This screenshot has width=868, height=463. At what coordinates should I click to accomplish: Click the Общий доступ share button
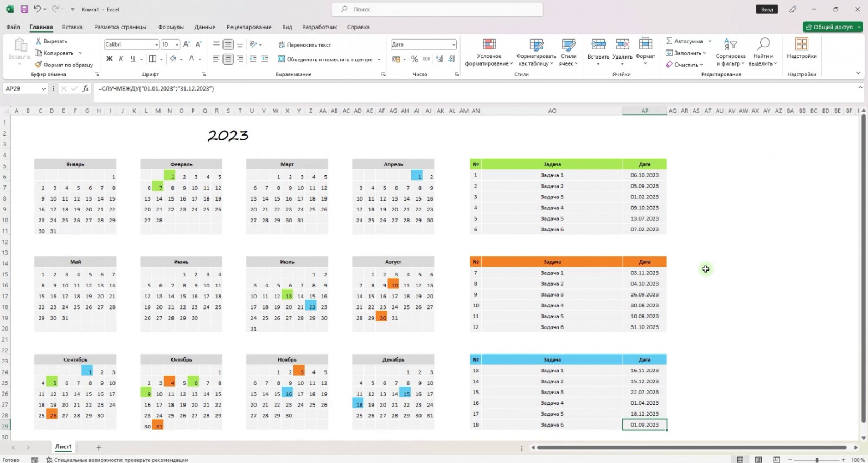click(x=833, y=27)
